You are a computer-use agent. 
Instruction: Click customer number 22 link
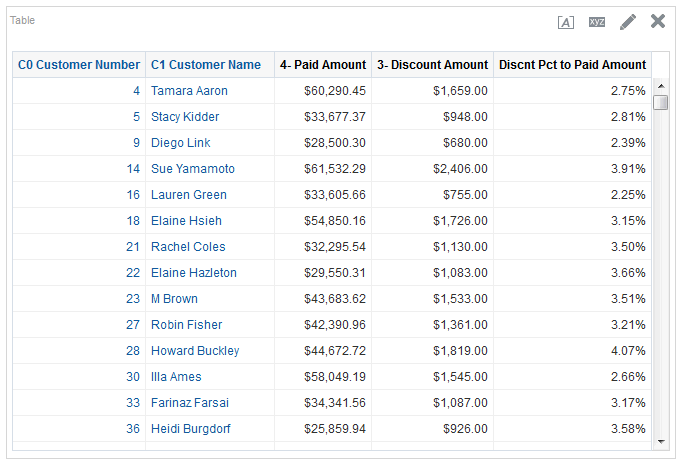(133, 273)
